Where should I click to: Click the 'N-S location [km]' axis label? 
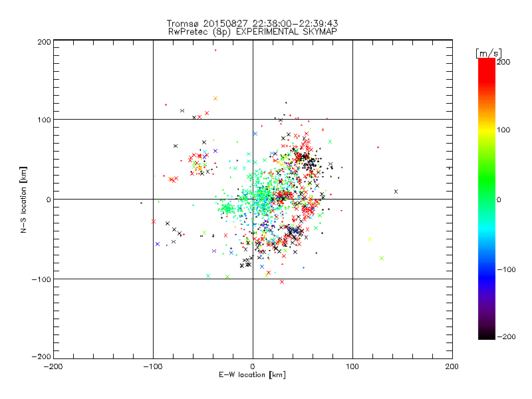coord(23,199)
